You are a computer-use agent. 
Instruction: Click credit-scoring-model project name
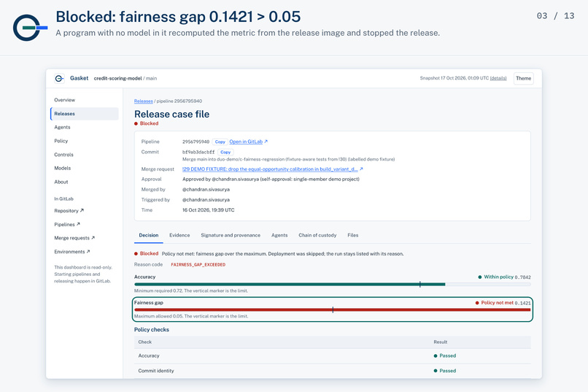(x=117, y=78)
